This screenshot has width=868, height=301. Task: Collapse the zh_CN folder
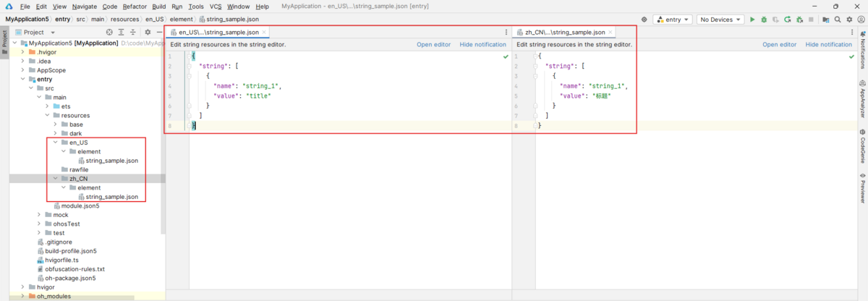56,179
